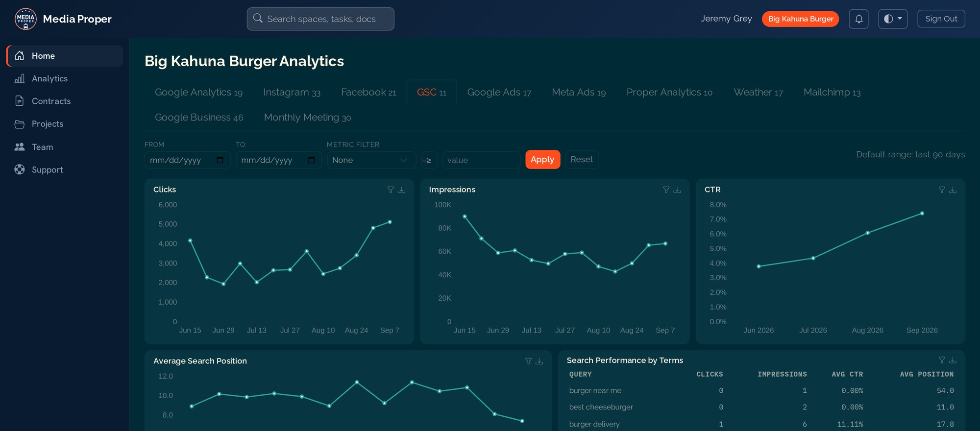Filter the Clicks chart

pos(391,190)
